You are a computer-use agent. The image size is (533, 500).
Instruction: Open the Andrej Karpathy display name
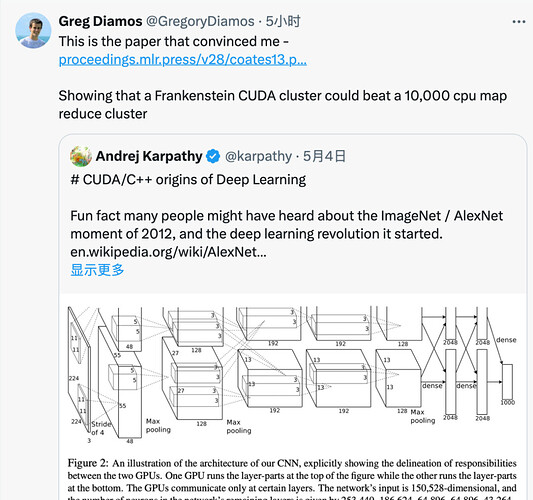149,156
